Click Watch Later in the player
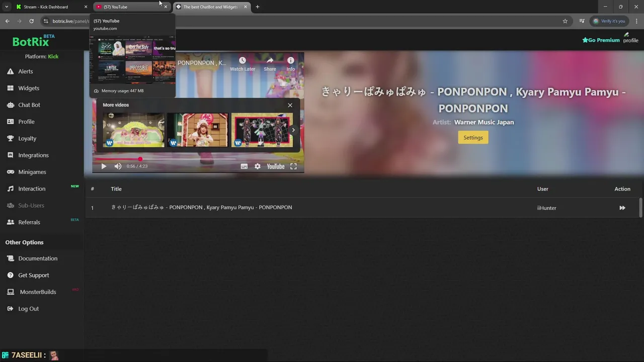The height and width of the screenshot is (362, 644). click(x=243, y=64)
